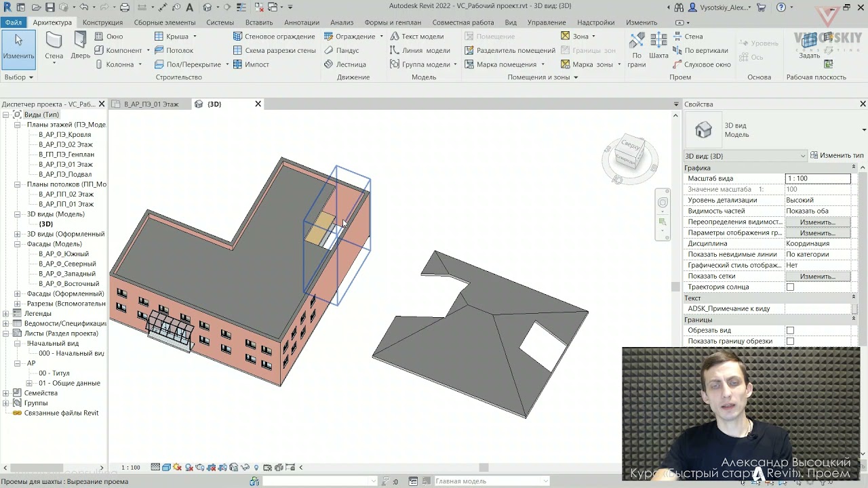The image size is (868, 488).
Task: Expand the 3D виды (Оформленный) tree node
Action: tap(18, 234)
